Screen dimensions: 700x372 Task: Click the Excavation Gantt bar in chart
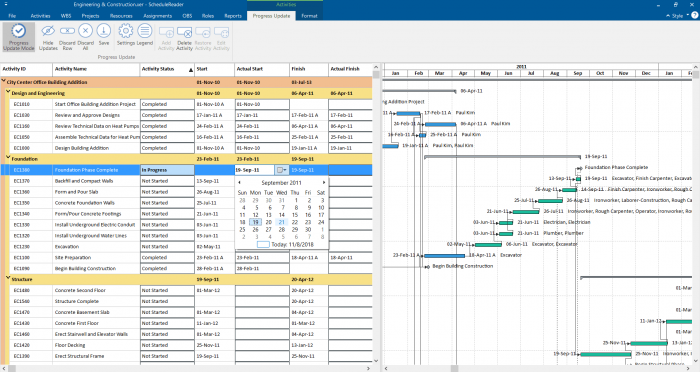[488, 244]
